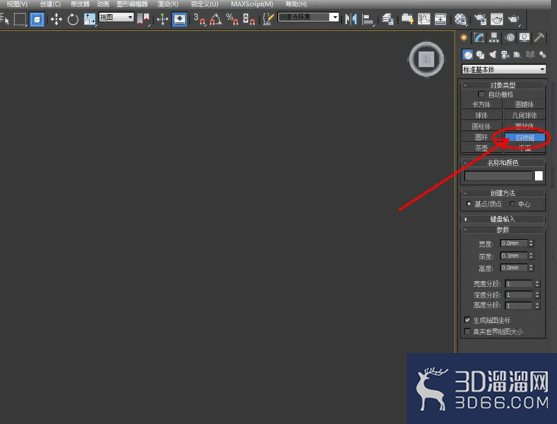Activate the Select and Scale tool
The height and width of the screenshot is (424, 557).
coord(90,19)
